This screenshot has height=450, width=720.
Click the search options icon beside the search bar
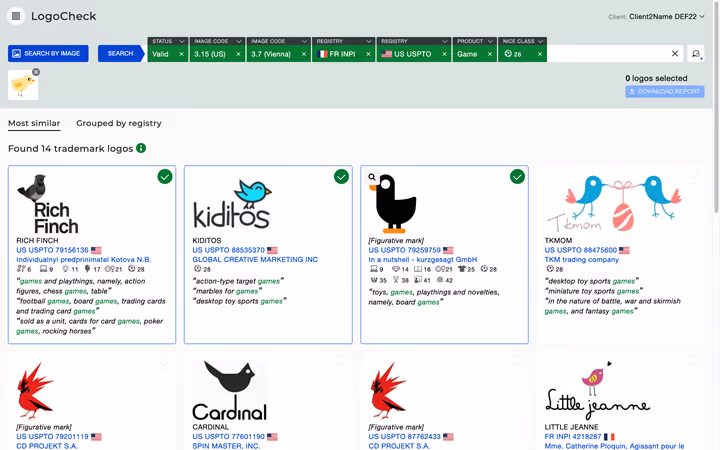[x=696, y=54]
